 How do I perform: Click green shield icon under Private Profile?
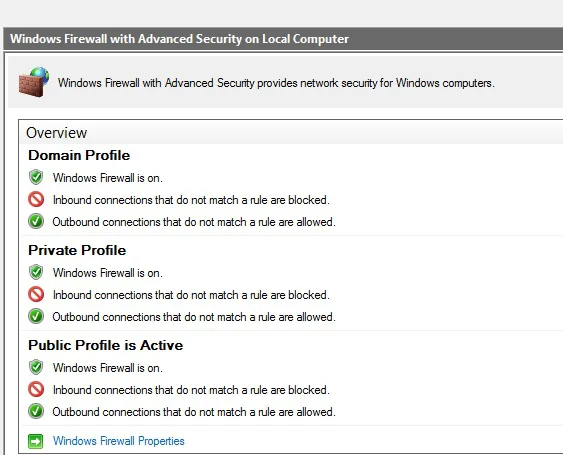pos(36,272)
